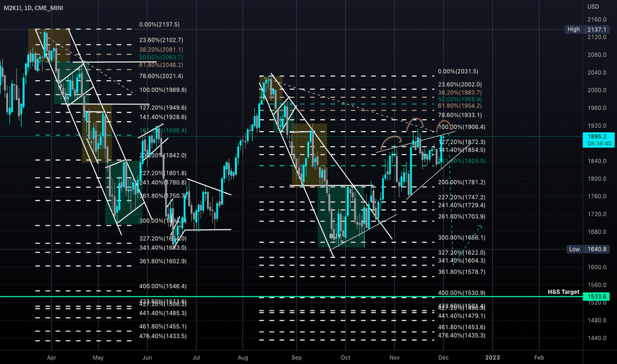Image resolution: width=617 pixels, height=364 pixels.
Task: Click the 1440.0 price axis tick
Action: 596,338
